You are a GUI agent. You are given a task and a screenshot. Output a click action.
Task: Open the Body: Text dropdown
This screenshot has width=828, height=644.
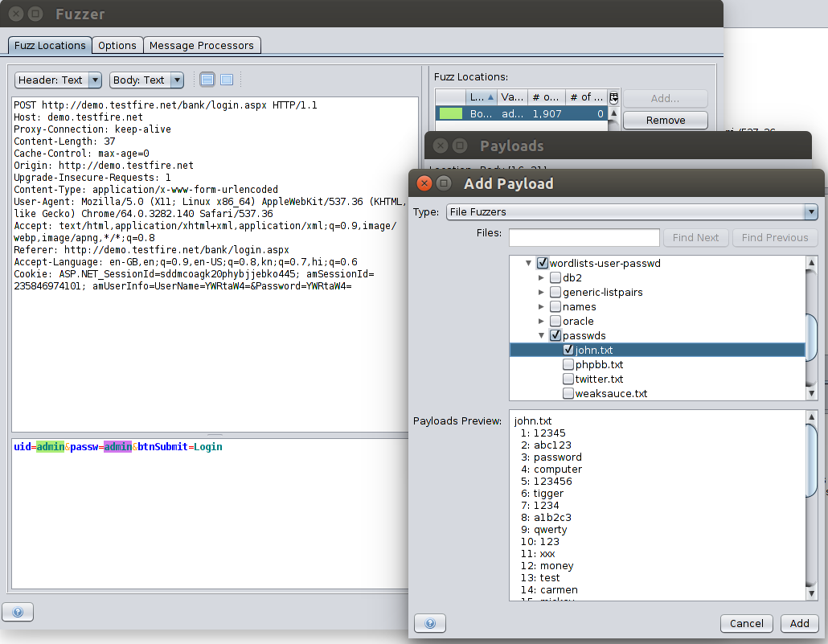tap(176, 79)
